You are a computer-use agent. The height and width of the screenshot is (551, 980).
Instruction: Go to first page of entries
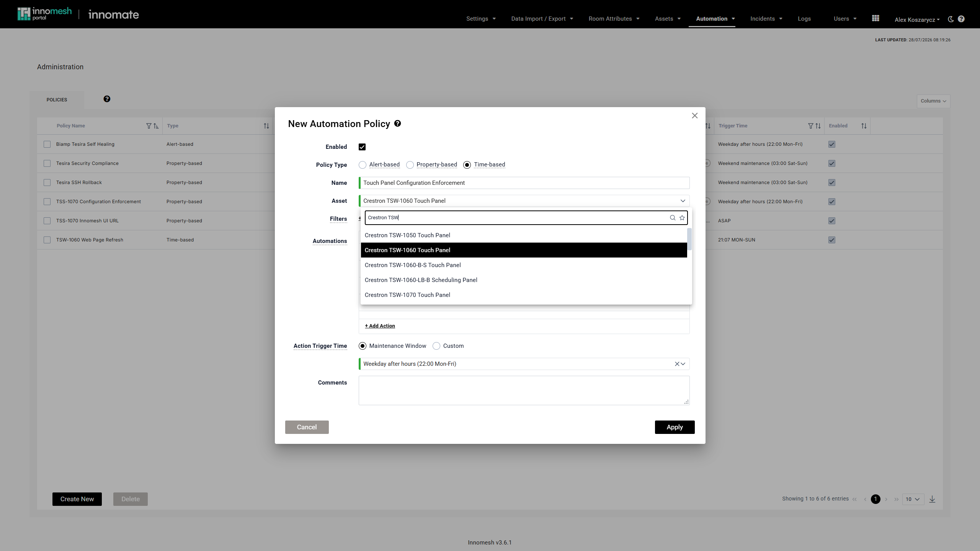click(x=855, y=499)
